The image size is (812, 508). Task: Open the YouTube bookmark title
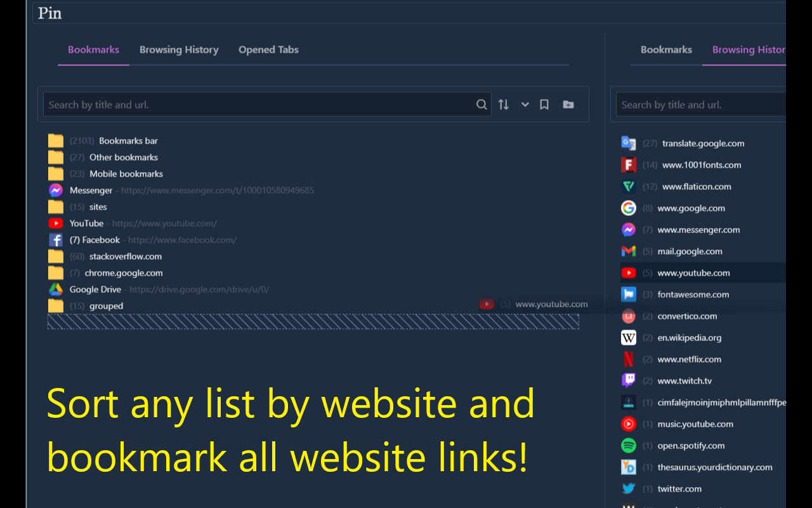(x=87, y=224)
